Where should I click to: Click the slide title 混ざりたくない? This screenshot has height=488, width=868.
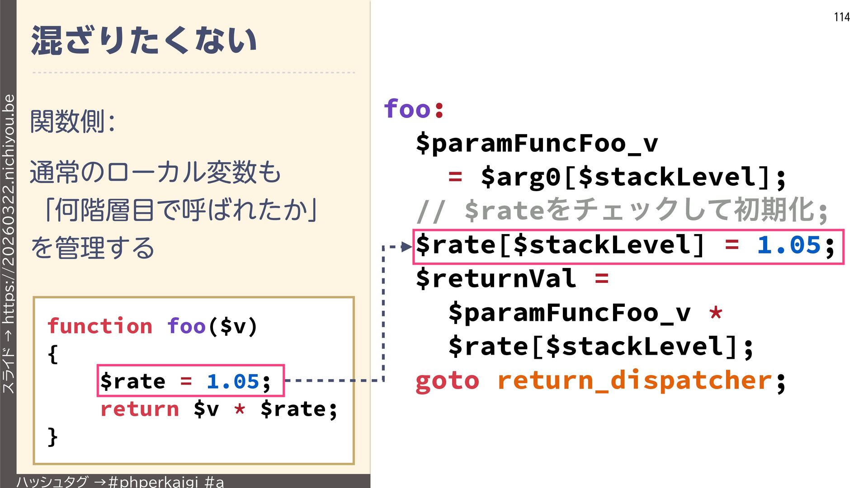point(144,41)
